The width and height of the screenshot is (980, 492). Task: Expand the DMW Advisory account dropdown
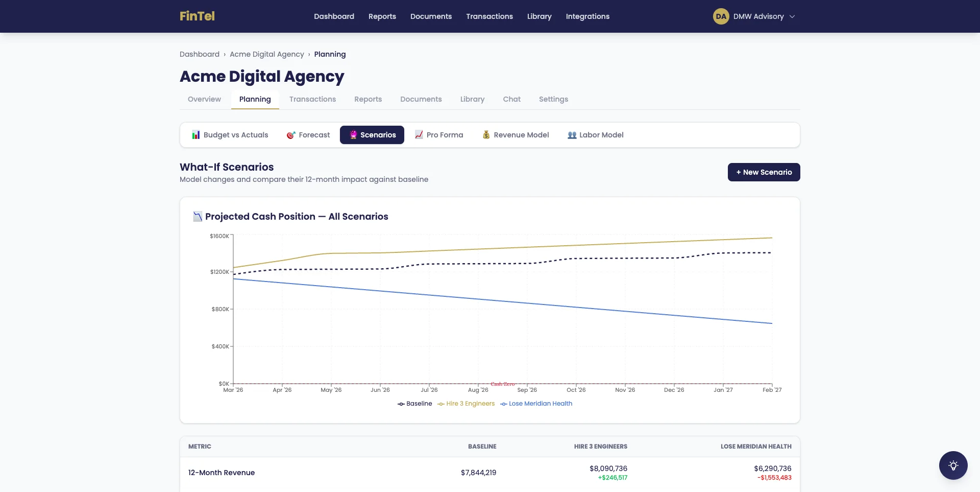point(792,16)
